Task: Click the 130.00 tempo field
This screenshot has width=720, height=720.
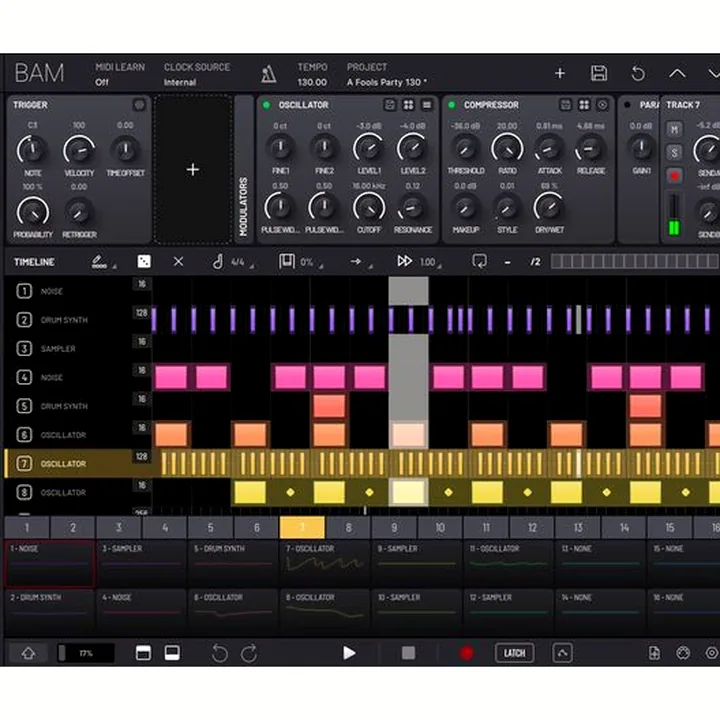Action: click(x=312, y=83)
